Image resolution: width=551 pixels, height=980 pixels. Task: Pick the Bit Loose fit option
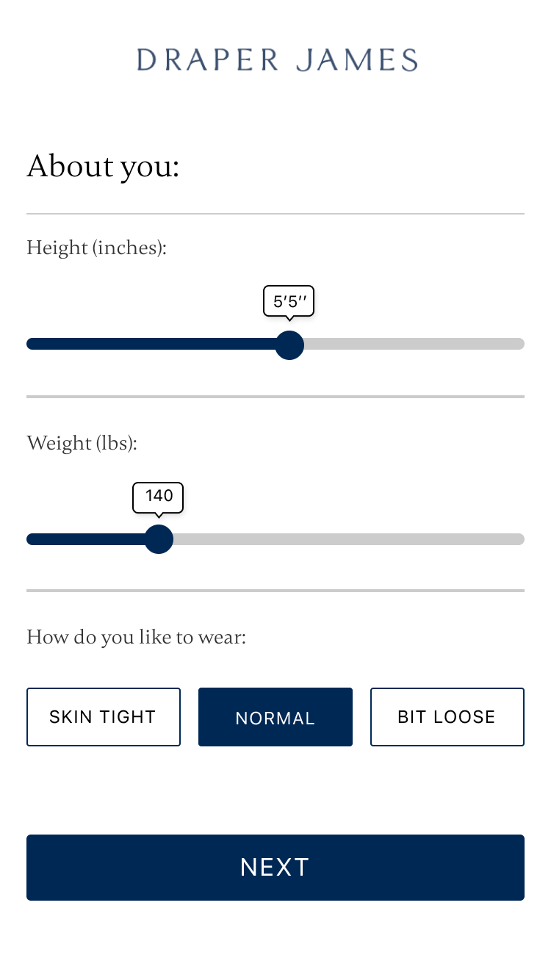coord(447,717)
